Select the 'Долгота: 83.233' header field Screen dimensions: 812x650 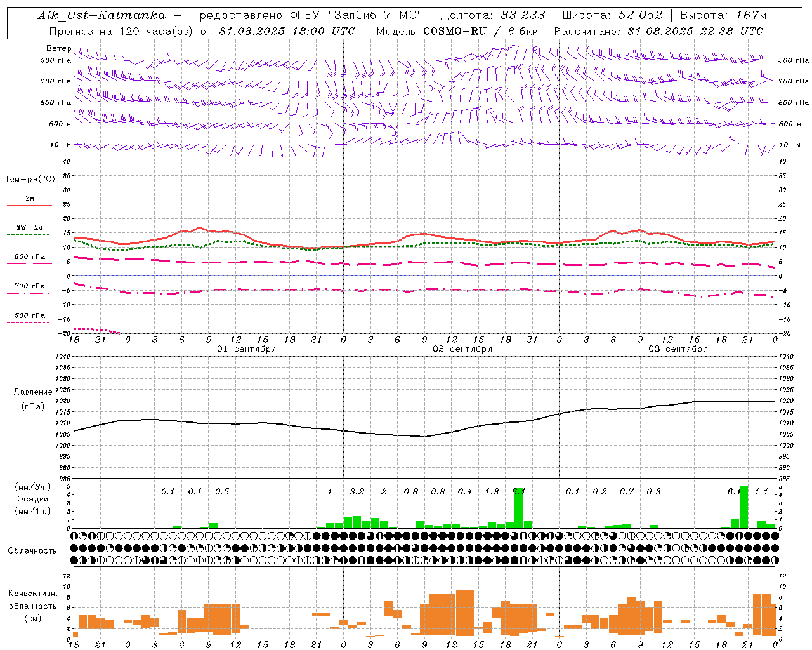pyautogui.click(x=492, y=15)
